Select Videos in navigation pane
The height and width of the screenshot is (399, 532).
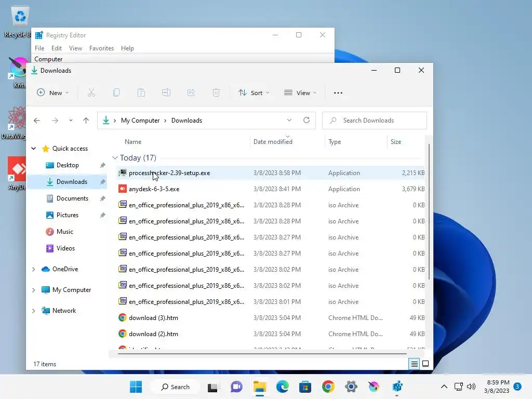[65, 248]
